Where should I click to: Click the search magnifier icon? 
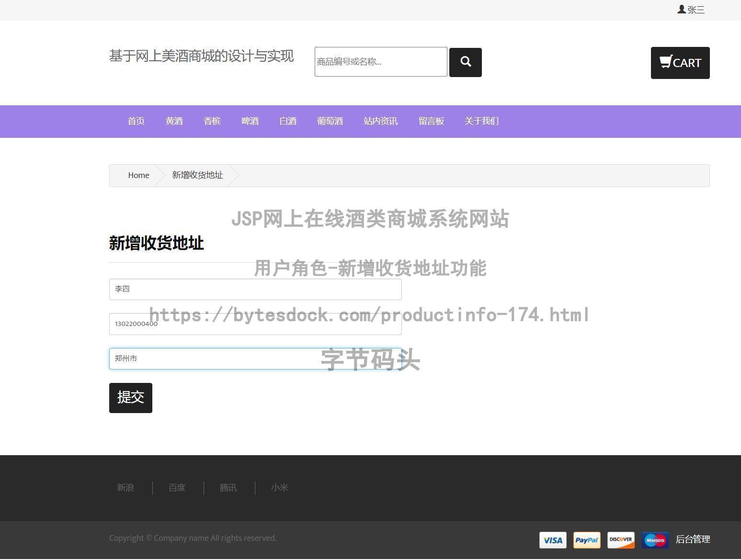[x=465, y=62]
